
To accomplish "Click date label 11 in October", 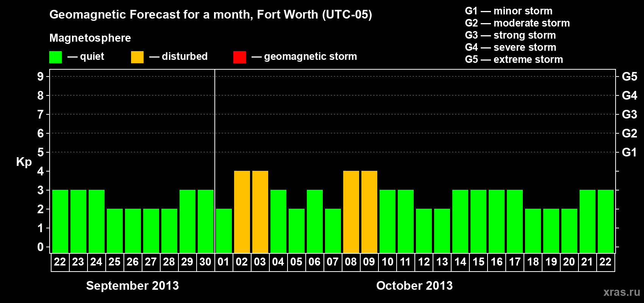I will (405, 262).
